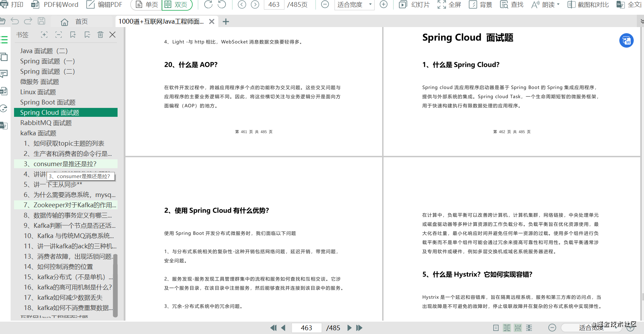Click the redo arrow icon
Viewport: 644px width, 334px height.
pos(28,21)
